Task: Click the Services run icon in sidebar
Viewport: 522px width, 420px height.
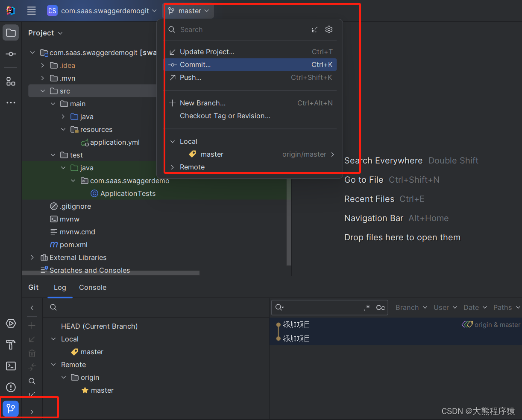Action: click(11, 324)
